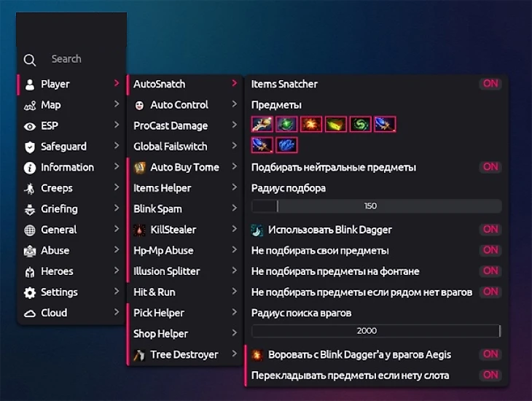532x401 pixels.
Task: Click the Радиус подбора slider
Action: coord(376,206)
